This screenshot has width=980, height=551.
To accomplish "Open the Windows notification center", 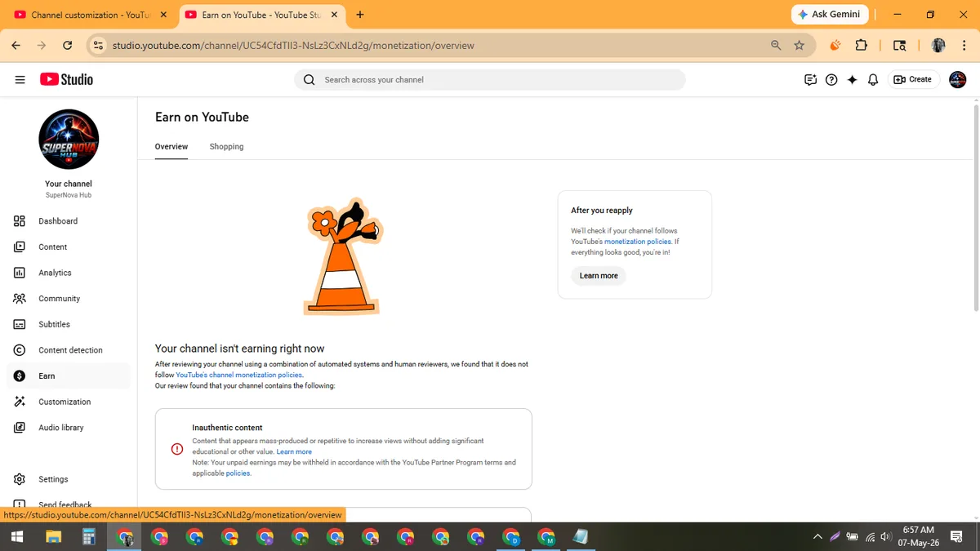I will pos(956,537).
